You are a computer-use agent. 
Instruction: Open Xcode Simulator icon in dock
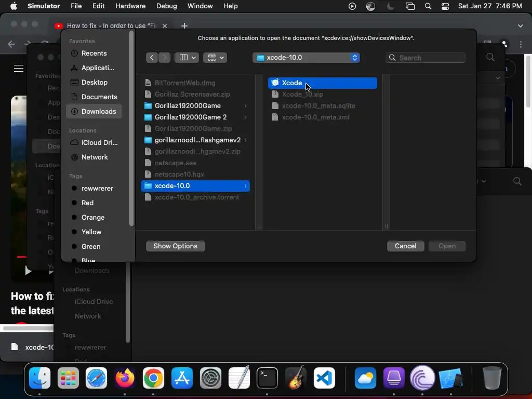click(450, 378)
